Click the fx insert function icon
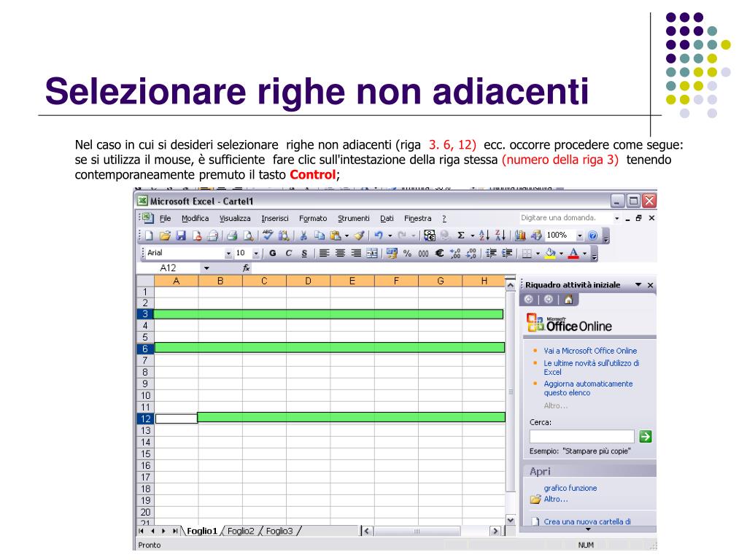The image size is (747, 560). (247, 268)
